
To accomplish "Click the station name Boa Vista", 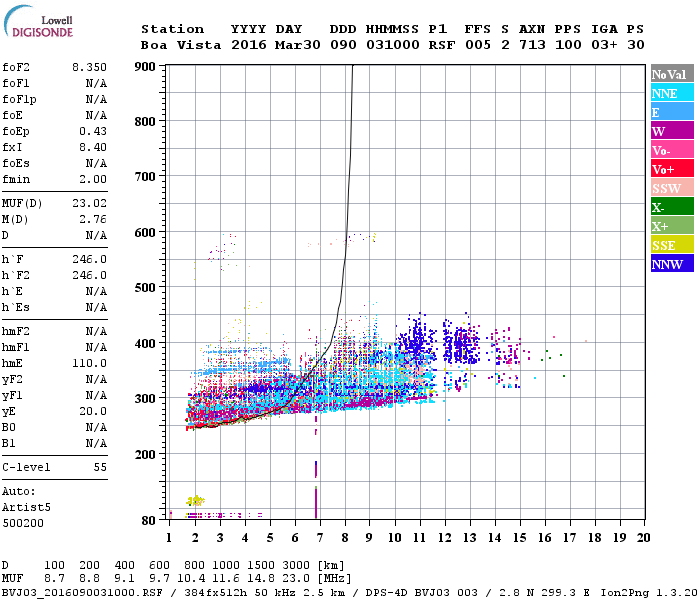I will [181, 45].
